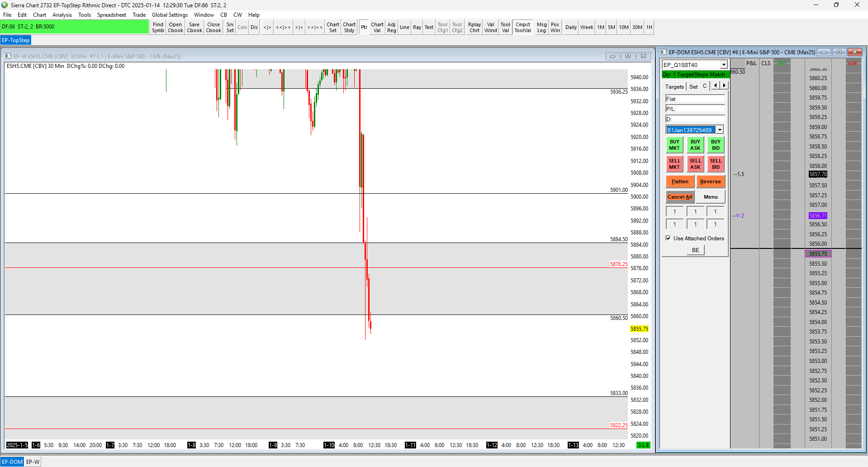Open the Spreadsheet menu
Screen dimensions: 868x467
point(112,15)
